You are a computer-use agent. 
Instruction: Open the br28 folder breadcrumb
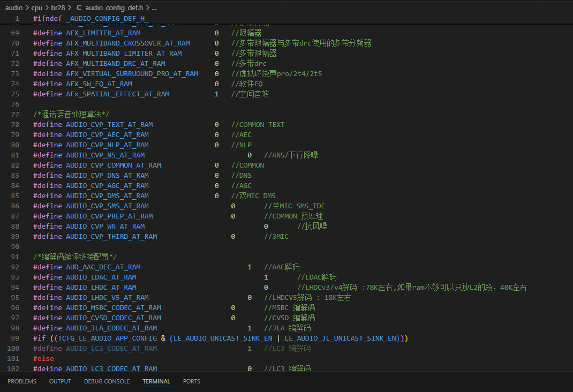(x=58, y=7)
